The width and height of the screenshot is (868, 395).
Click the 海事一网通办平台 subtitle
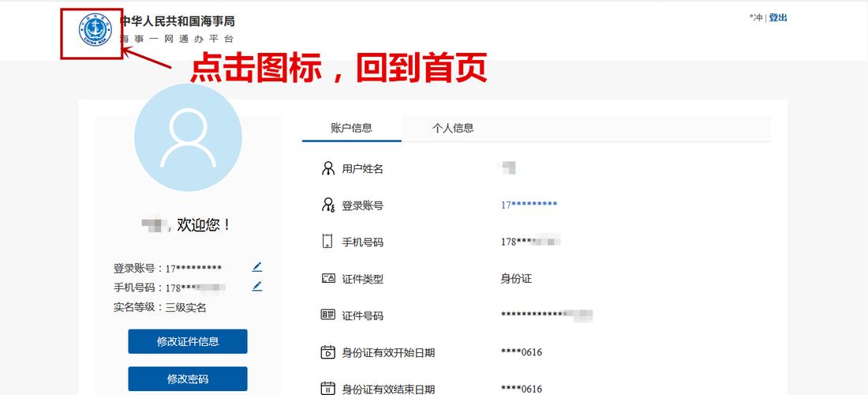[x=177, y=39]
